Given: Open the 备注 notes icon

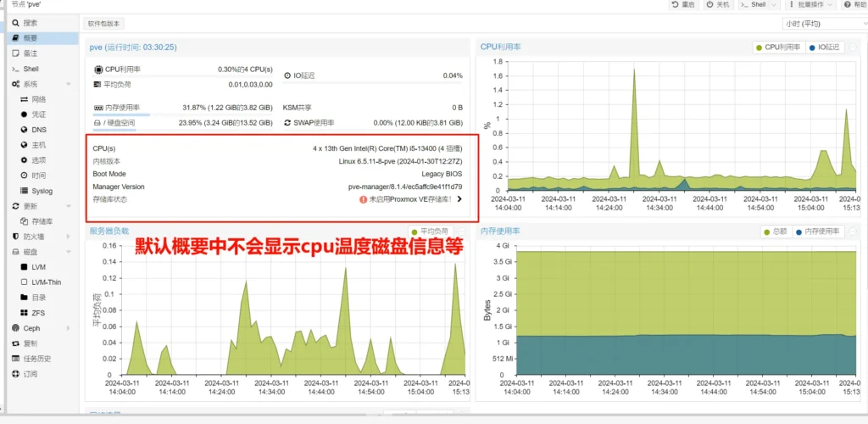Looking at the screenshot, I should [15, 53].
